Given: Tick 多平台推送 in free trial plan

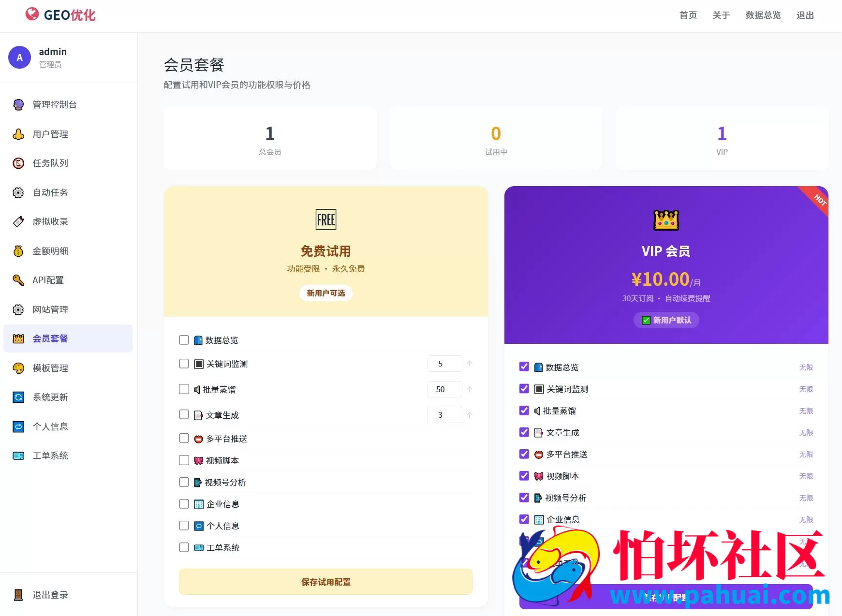Looking at the screenshot, I should tap(184, 438).
